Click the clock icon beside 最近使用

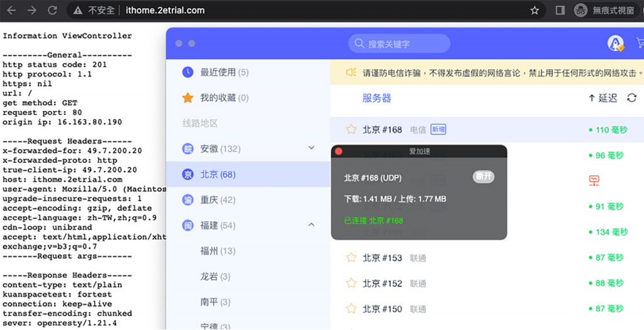tap(187, 72)
